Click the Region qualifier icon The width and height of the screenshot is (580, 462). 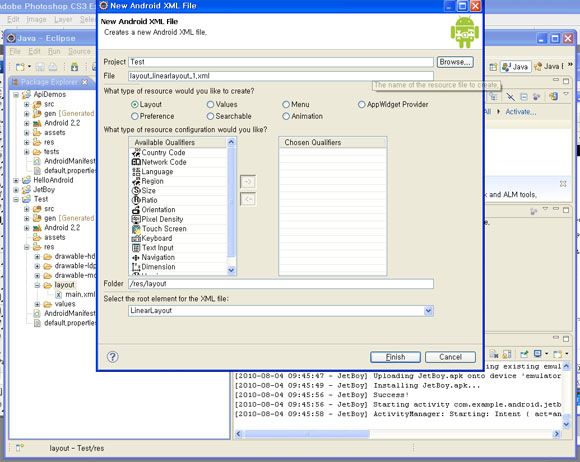click(x=136, y=181)
